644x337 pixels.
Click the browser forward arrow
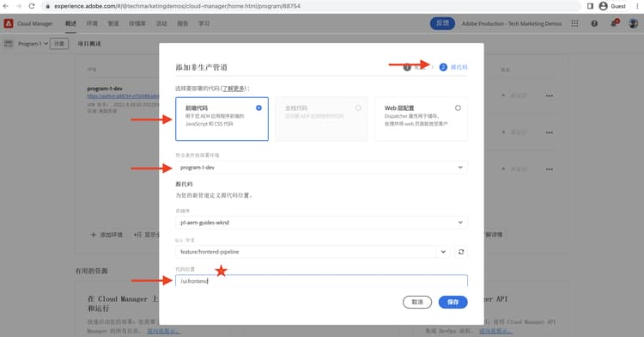point(19,6)
